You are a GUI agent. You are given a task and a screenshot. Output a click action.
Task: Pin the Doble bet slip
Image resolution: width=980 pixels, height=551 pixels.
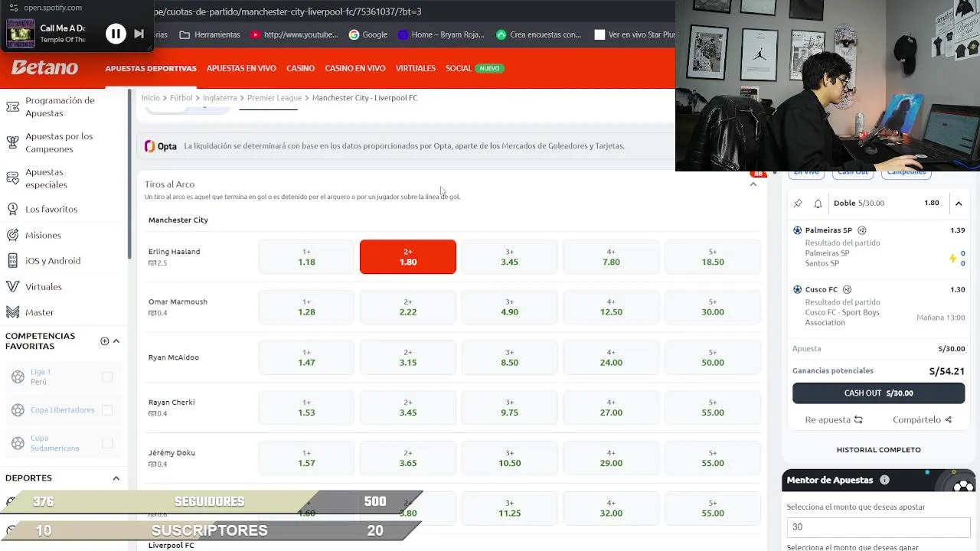pyautogui.click(x=798, y=204)
